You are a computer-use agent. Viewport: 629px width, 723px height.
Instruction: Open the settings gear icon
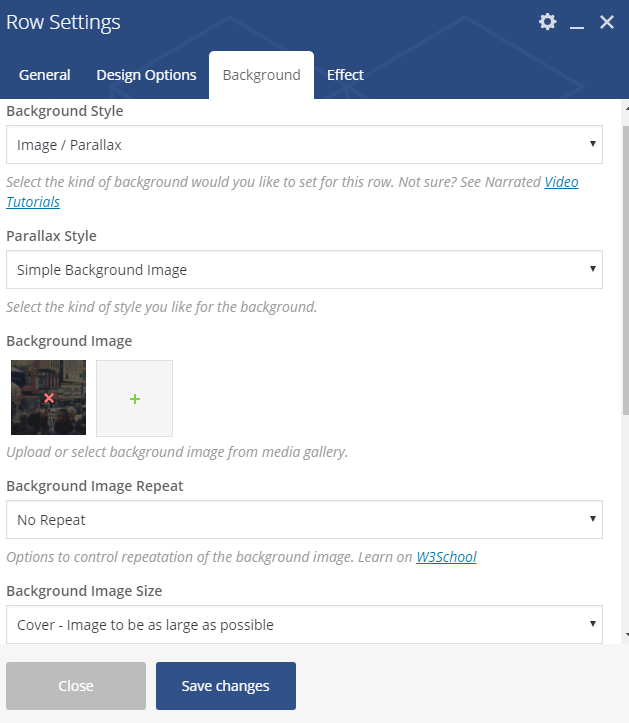[x=547, y=22]
